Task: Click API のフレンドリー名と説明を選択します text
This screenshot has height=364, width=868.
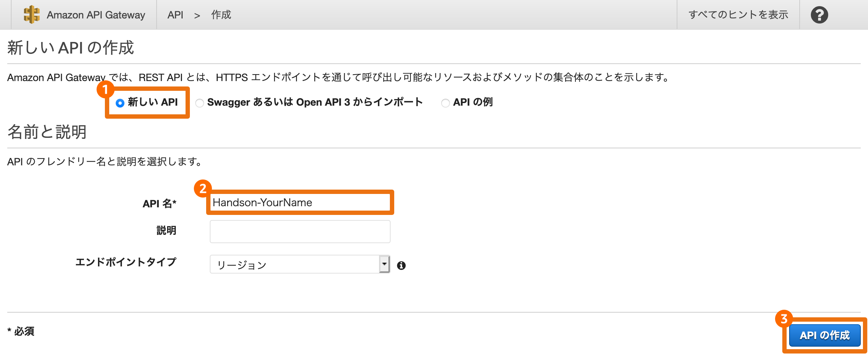Action: pyautogui.click(x=105, y=161)
